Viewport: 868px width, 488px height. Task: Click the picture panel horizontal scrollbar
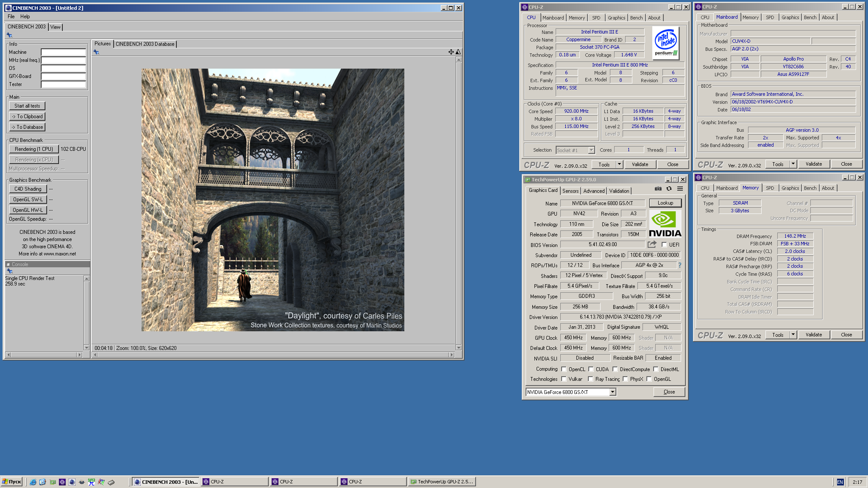[x=273, y=355]
